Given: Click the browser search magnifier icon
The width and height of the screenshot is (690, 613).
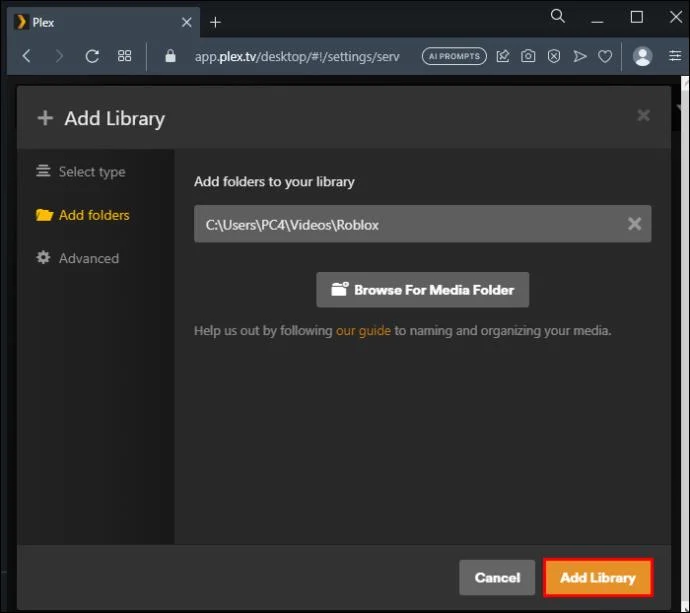Looking at the screenshot, I should pos(558,16).
